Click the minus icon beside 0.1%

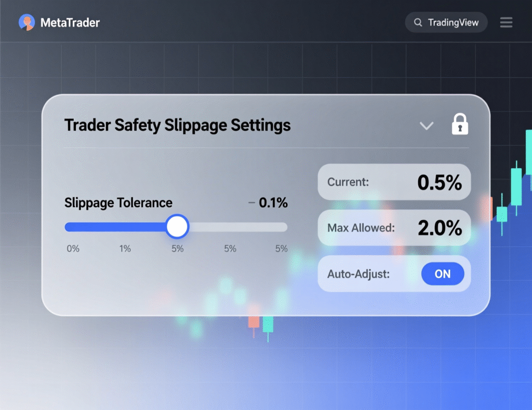click(251, 202)
